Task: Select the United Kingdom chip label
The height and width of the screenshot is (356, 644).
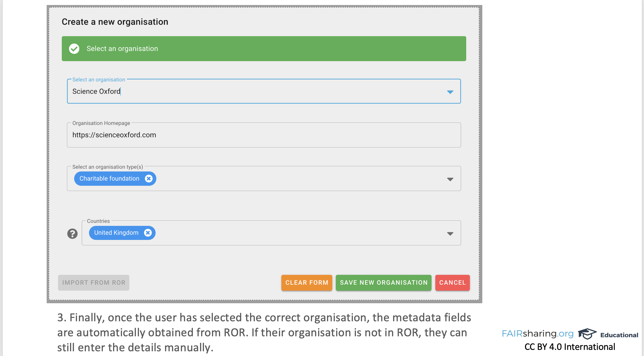Action: (x=116, y=233)
